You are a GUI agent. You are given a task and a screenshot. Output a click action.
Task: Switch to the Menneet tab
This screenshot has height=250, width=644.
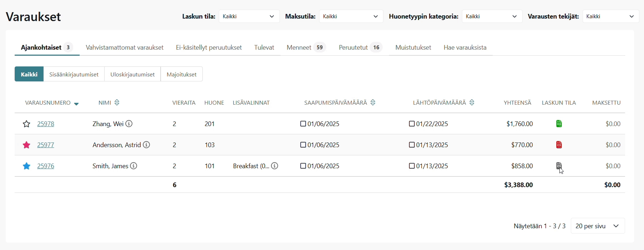pos(306,47)
